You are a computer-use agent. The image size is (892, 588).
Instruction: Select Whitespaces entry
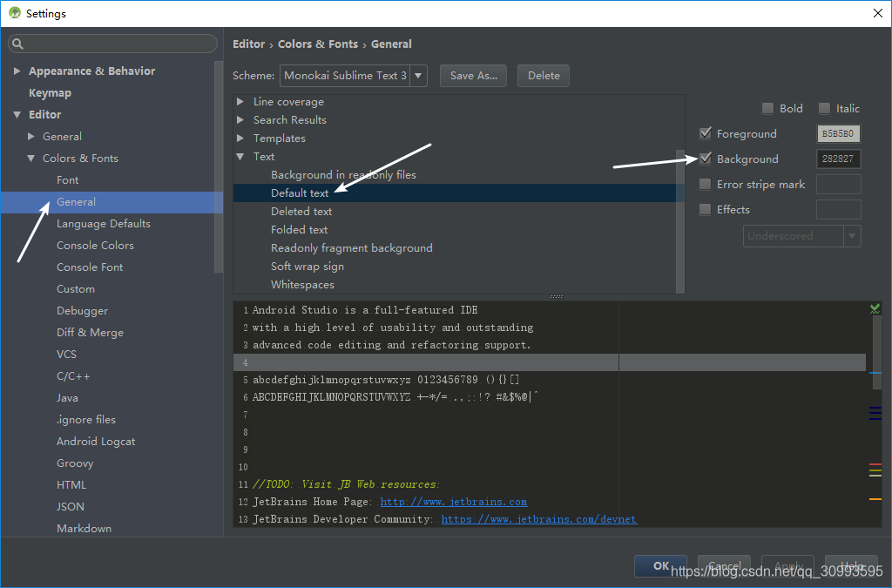coord(302,284)
